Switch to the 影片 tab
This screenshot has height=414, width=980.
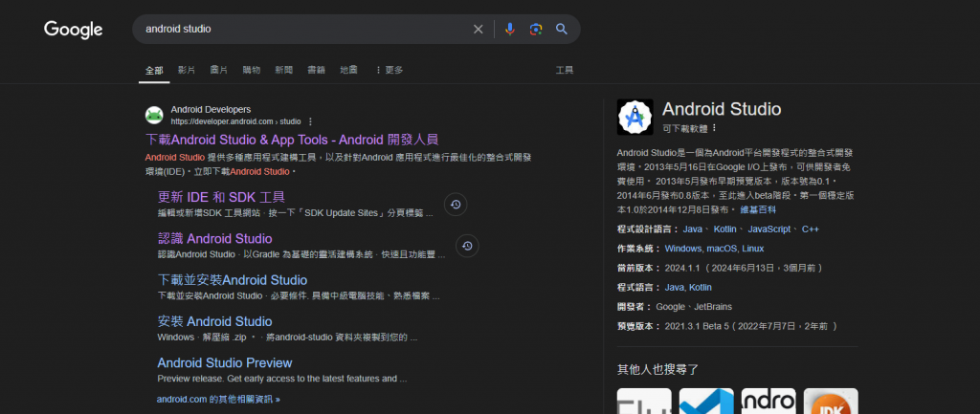click(x=187, y=70)
